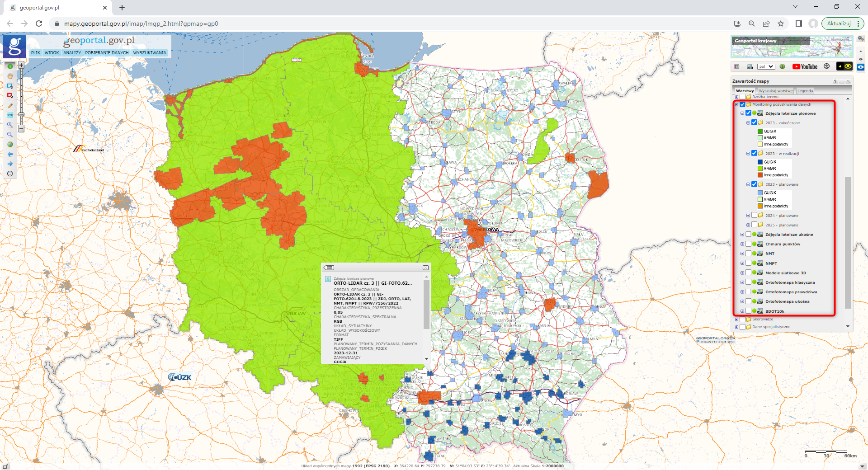Activate the green info identify tool
The image size is (868, 470).
coord(10,66)
